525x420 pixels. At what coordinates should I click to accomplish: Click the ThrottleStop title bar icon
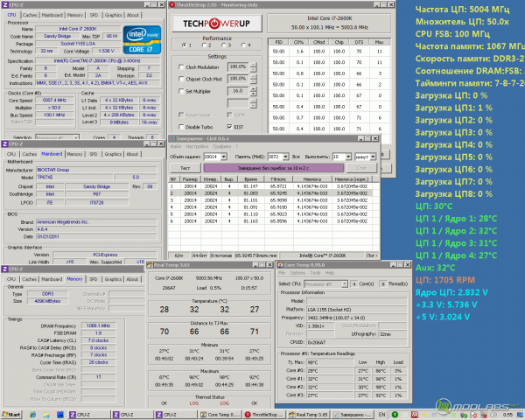coord(171,4)
